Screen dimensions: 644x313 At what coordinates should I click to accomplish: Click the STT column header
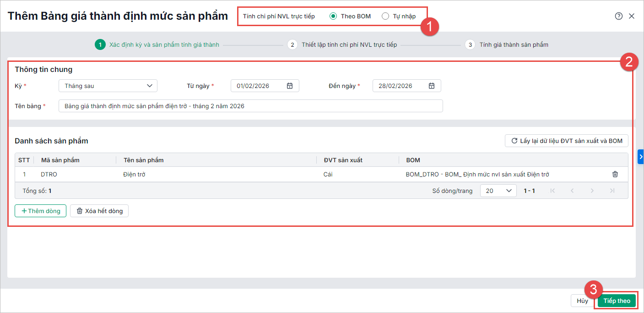pyautogui.click(x=24, y=160)
